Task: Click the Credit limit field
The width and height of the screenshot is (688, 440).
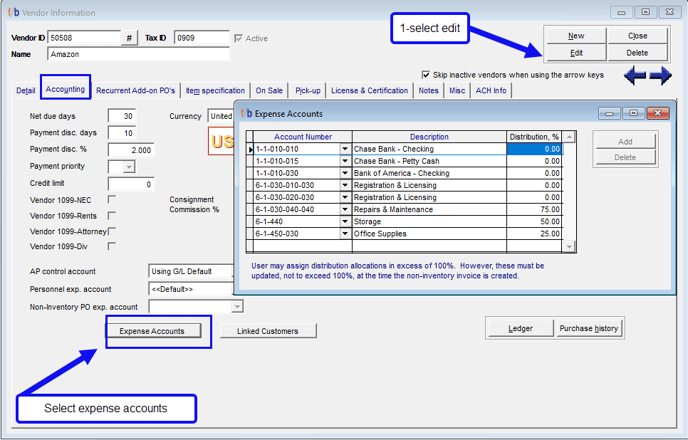Action: pyautogui.click(x=131, y=184)
